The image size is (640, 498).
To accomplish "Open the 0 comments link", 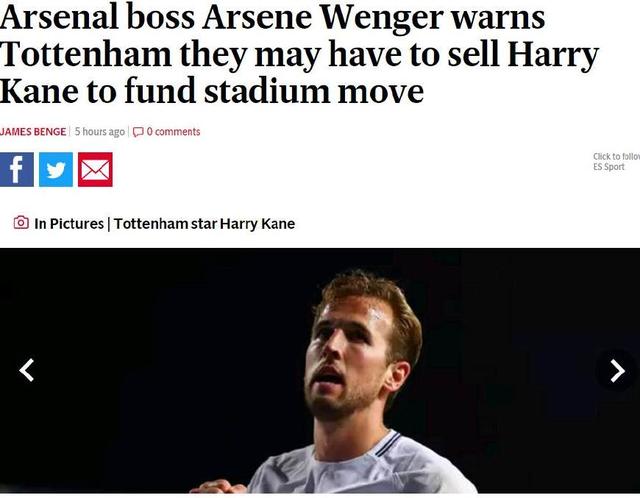I will 173,132.
